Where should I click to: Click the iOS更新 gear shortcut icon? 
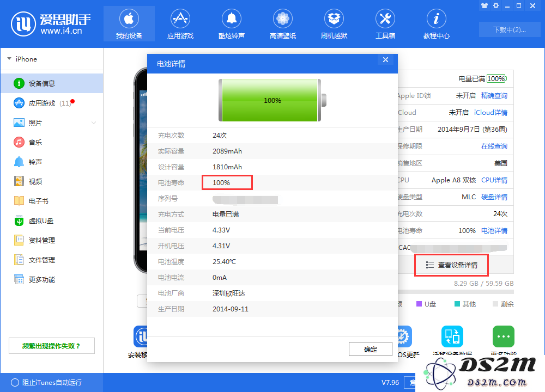click(x=404, y=336)
